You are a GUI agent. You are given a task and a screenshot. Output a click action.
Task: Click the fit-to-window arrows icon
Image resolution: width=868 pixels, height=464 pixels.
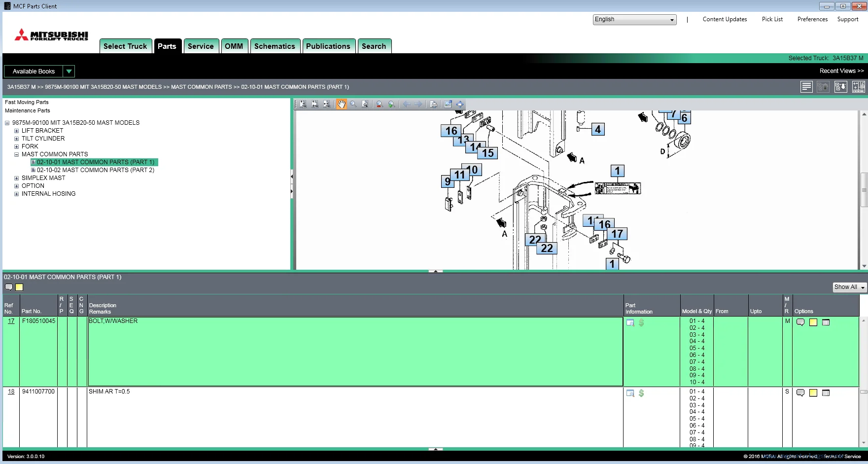(460, 104)
